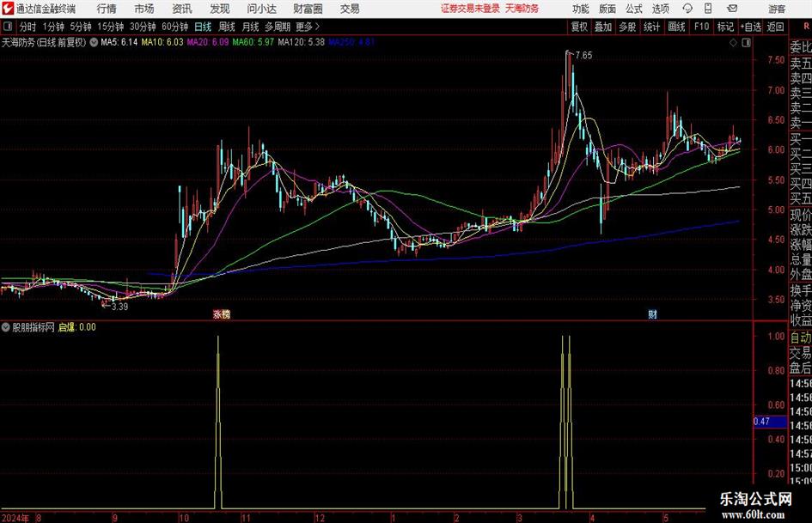Click the 统计 statistics button

651,27
